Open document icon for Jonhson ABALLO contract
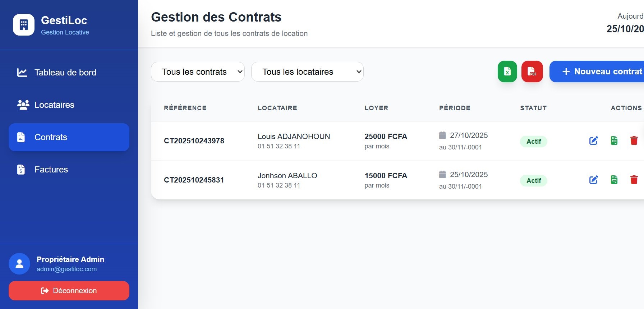The image size is (644, 309). (614, 180)
